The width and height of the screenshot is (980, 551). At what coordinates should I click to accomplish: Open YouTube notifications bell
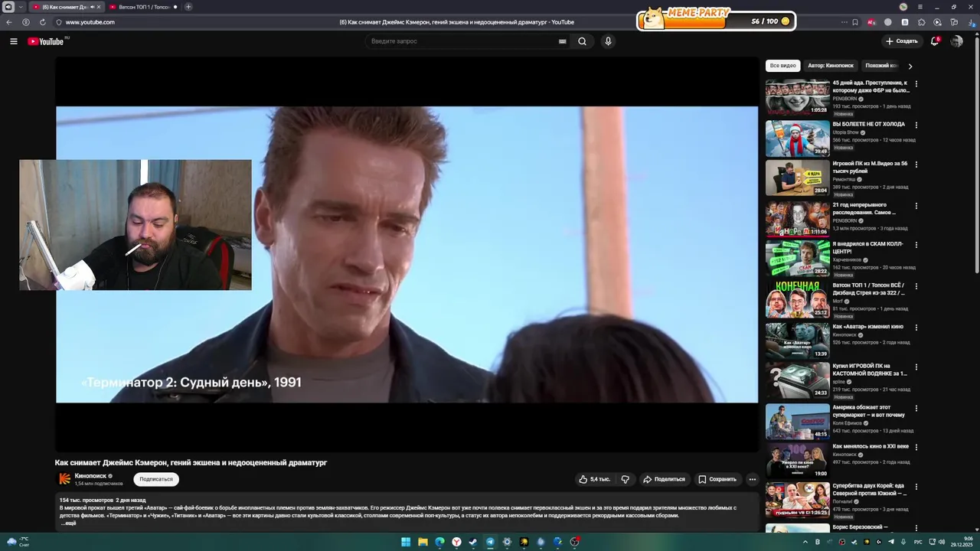[935, 41]
